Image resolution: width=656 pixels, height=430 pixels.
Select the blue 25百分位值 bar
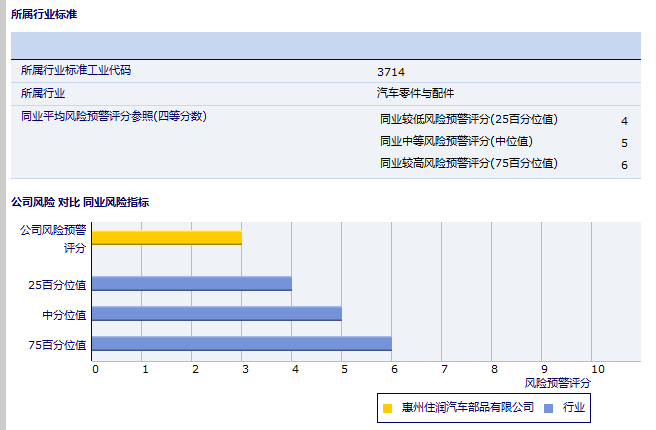(192, 284)
